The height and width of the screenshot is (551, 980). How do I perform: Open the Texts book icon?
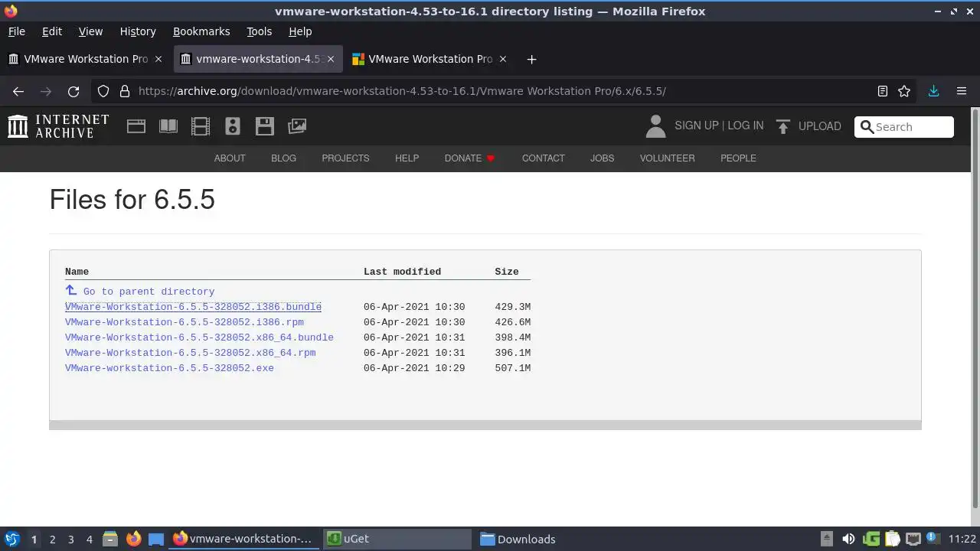click(x=168, y=126)
